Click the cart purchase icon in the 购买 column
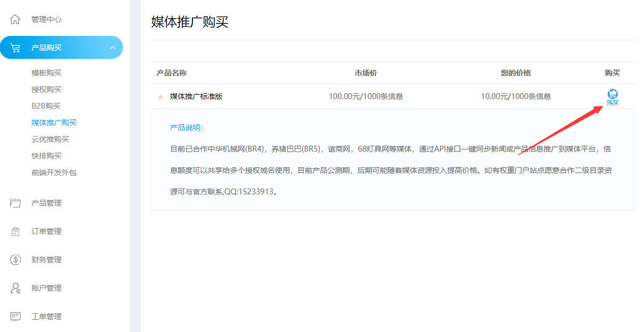The height and width of the screenshot is (332, 644). 612,93
